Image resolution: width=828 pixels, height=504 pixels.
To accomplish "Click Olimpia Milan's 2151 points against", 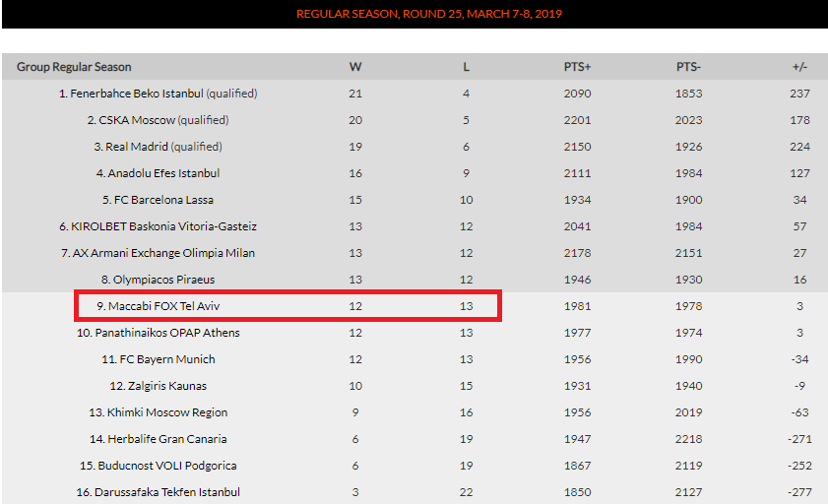I will tap(688, 253).
